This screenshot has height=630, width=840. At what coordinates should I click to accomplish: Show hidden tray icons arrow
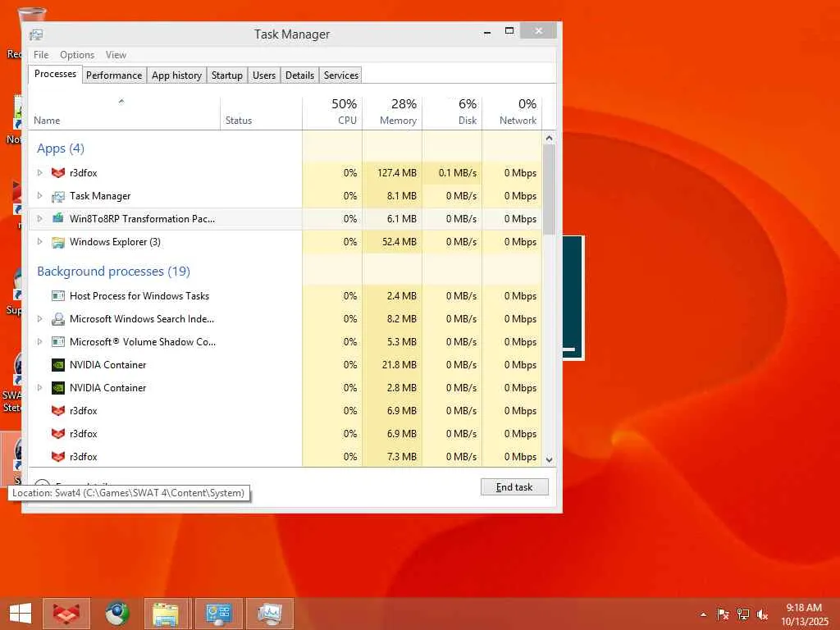click(703, 614)
